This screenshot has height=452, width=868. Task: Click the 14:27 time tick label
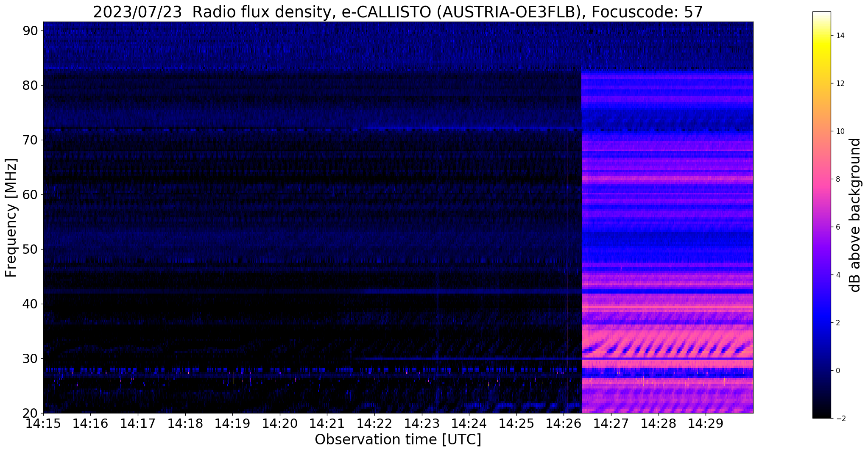[x=611, y=423]
